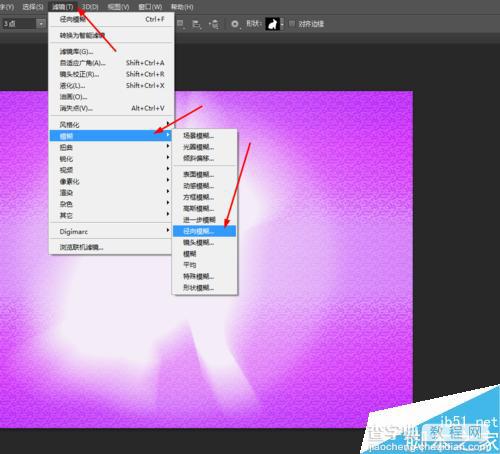Select 表面模糊 Surface Blur
Image resolution: width=500 pixels, height=454 pixels.
pyautogui.click(x=205, y=174)
